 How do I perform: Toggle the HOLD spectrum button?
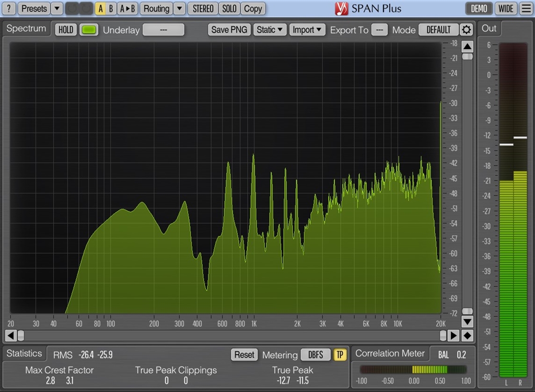tap(66, 30)
